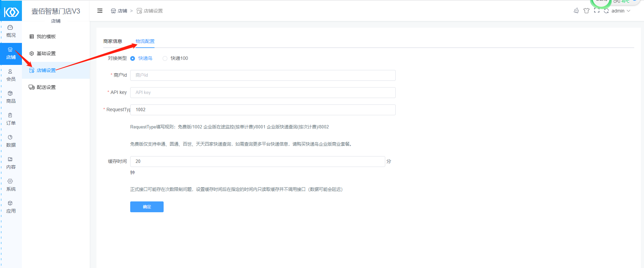Open 数据 statistics section
This screenshot has height=268, width=644.
(11, 141)
